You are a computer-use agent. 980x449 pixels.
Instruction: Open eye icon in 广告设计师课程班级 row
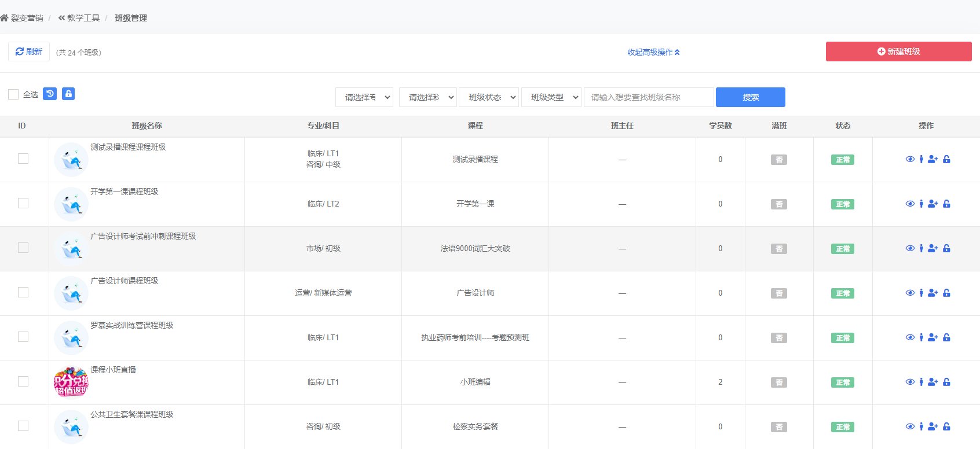click(910, 293)
